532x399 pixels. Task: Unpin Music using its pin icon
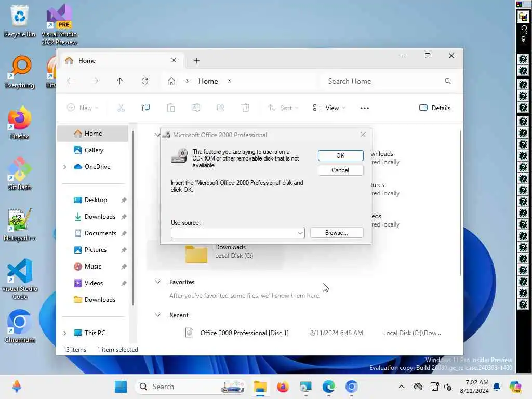[124, 267]
